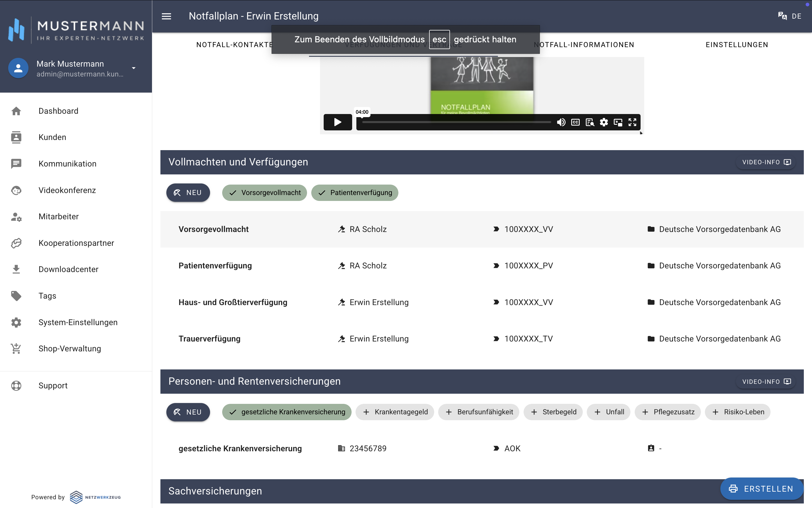Open Tags in the sidebar
Screen dimensions: 812x508
tap(76, 296)
